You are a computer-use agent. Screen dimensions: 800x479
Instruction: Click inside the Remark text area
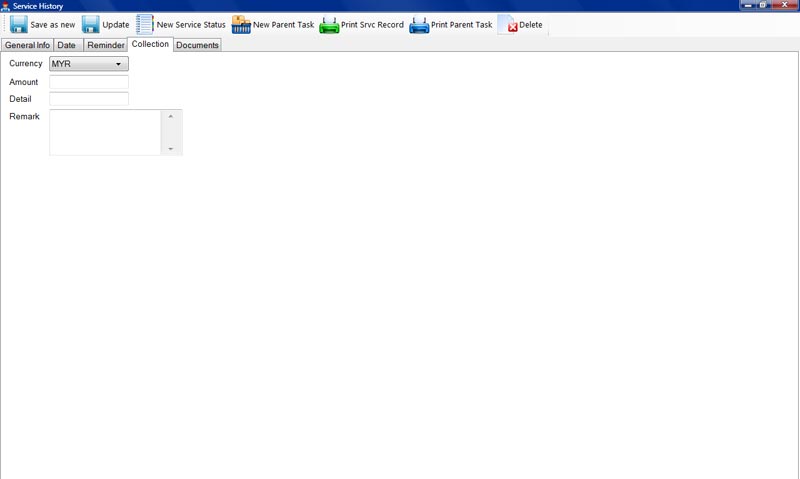(x=105, y=132)
